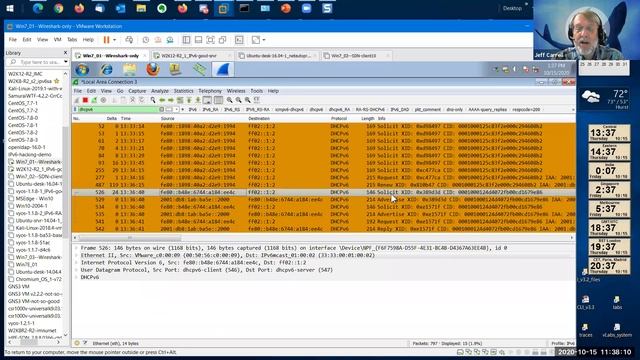Viewport: 640px width, 360px height.
Task: Toggle VMware thumbnail bar icon
Action: tap(198, 40)
